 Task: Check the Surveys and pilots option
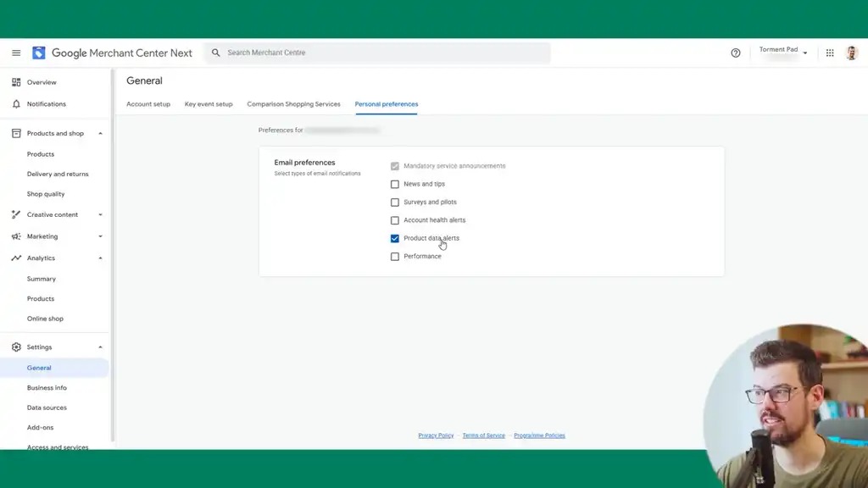tap(394, 202)
